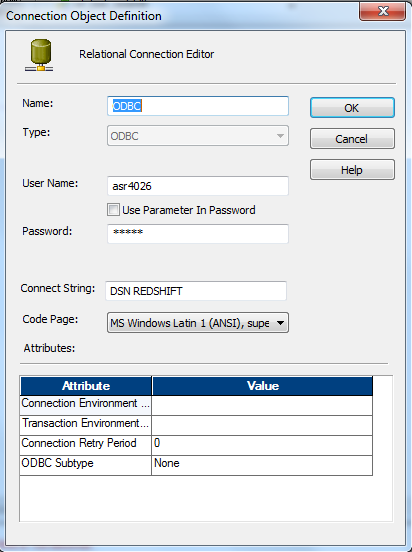Click the Name input field
The height and width of the screenshot is (552, 412).
[x=198, y=106]
